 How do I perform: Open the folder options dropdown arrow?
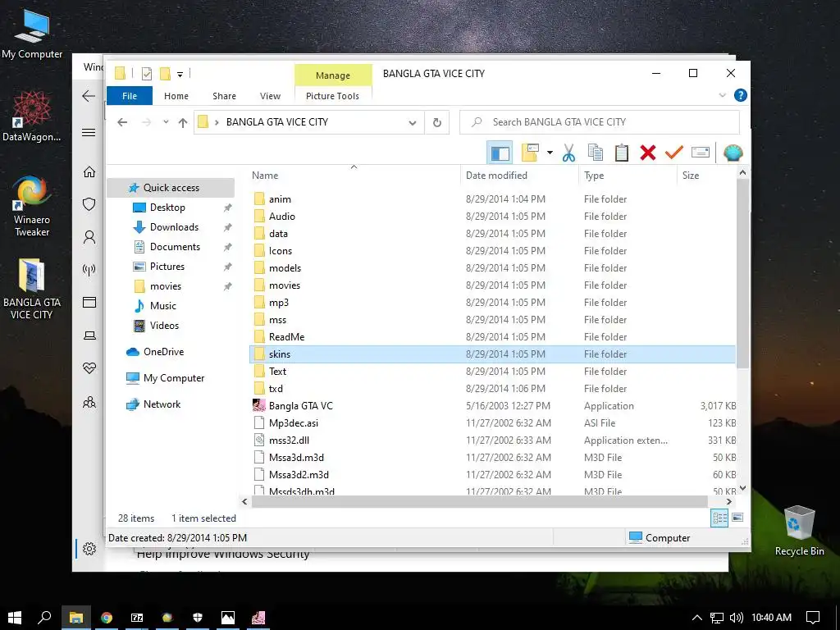pyautogui.click(x=550, y=153)
